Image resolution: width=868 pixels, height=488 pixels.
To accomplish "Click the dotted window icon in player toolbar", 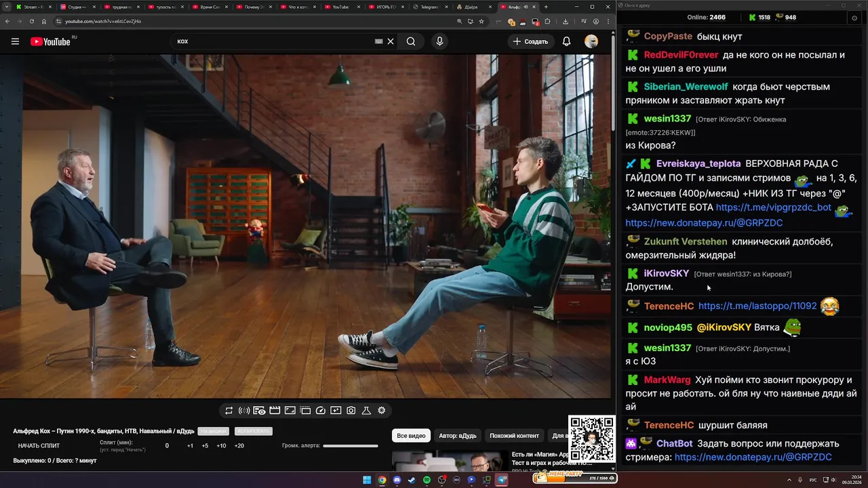I will click(305, 411).
